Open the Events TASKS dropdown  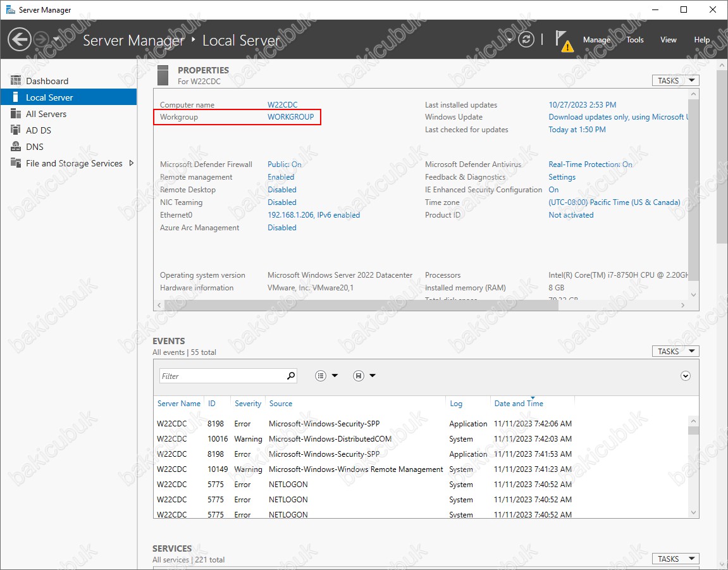click(676, 351)
